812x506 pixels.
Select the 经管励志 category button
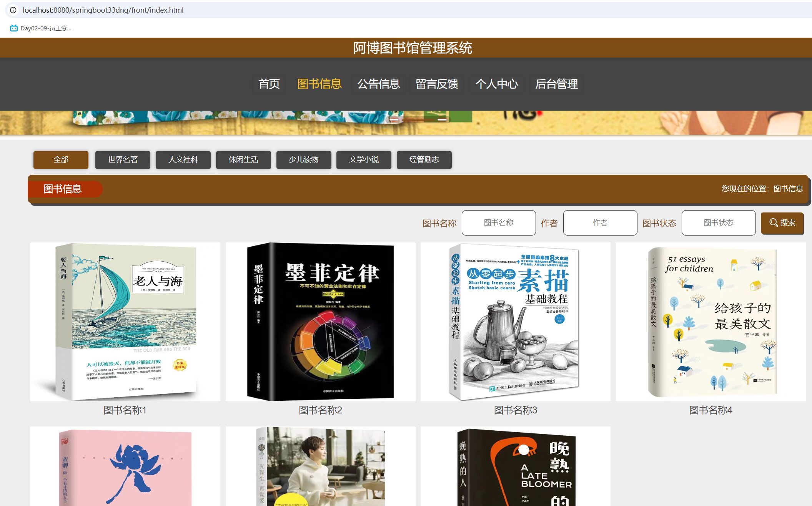pyautogui.click(x=424, y=159)
